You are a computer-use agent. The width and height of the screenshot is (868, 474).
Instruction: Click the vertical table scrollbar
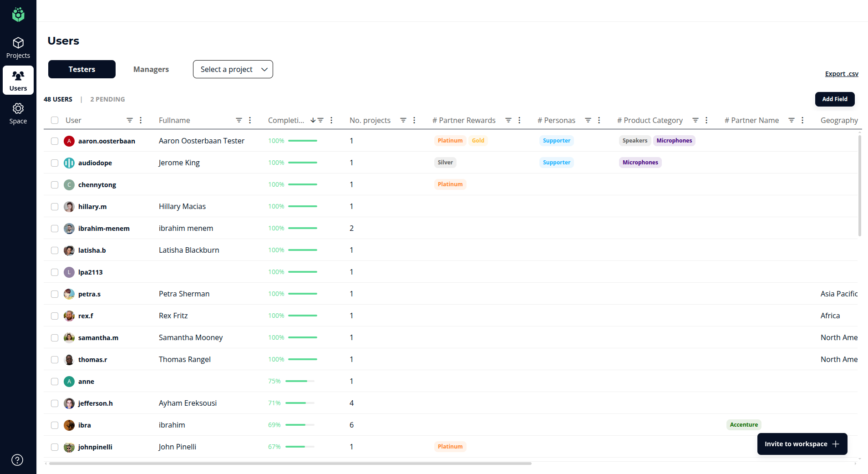pos(860,186)
